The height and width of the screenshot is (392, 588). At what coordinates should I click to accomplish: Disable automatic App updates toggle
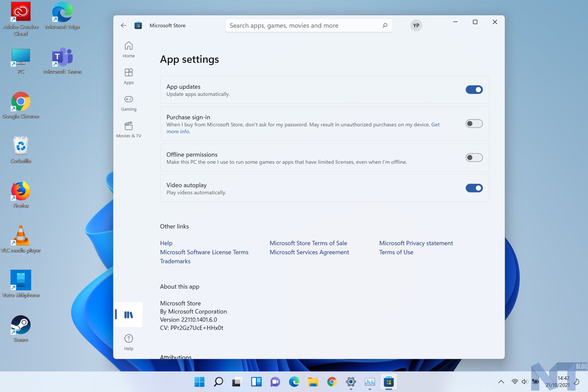pos(474,90)
